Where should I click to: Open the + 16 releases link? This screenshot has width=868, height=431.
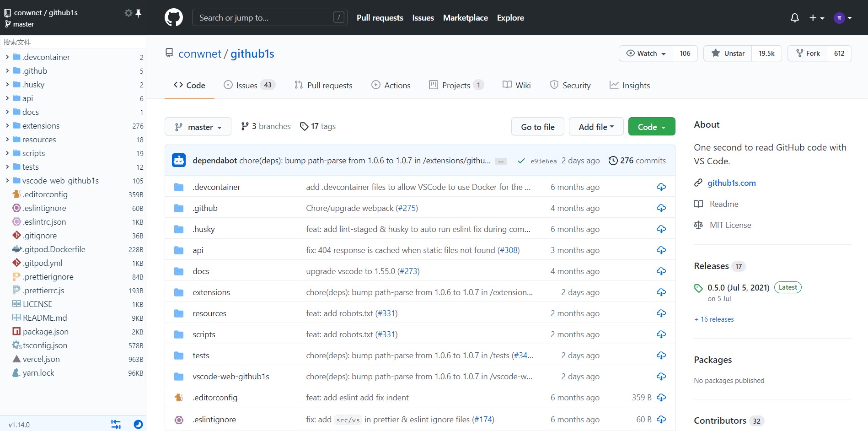(x=714, y=319)
